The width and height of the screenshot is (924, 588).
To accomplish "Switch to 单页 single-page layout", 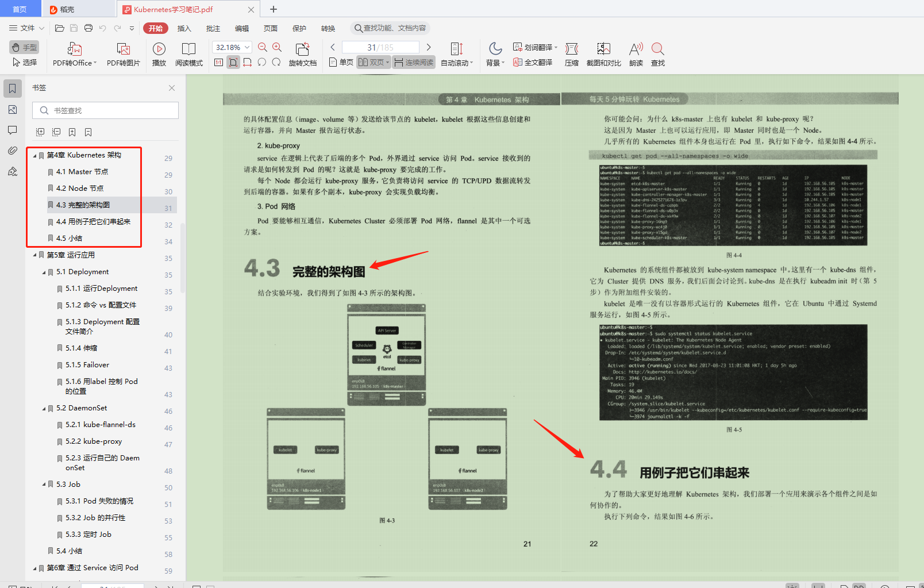I will click(x=341, y=62).
